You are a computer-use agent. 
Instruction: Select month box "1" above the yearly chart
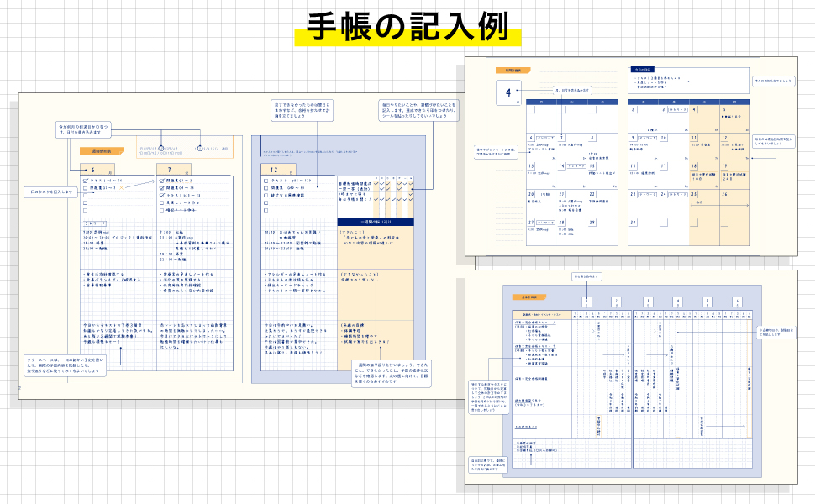point(586,302)
